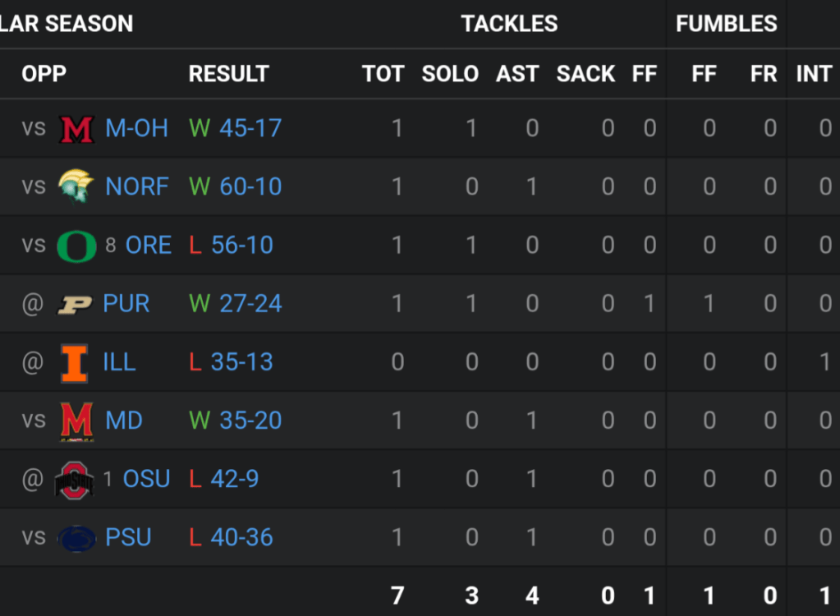840x616 pixels.
Task: Click the Maryland Terrapins logo
Action: coord(77,421)
